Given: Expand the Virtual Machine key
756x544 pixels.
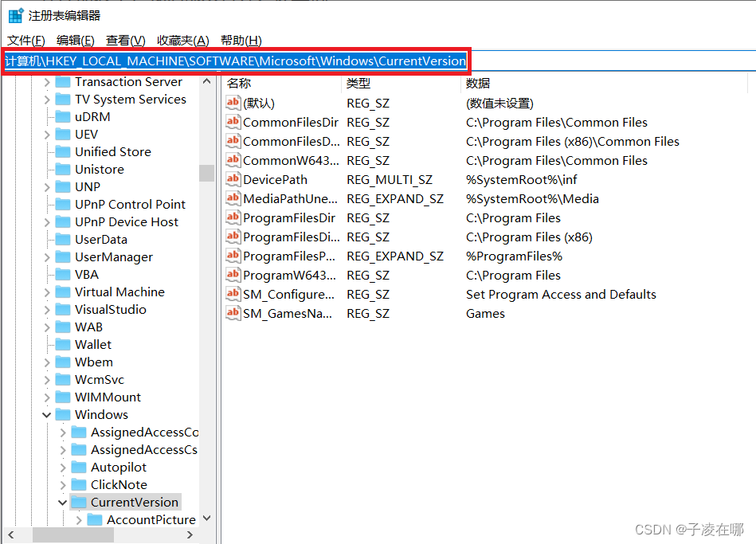Looking at the screenshot, I should (47, 292).
